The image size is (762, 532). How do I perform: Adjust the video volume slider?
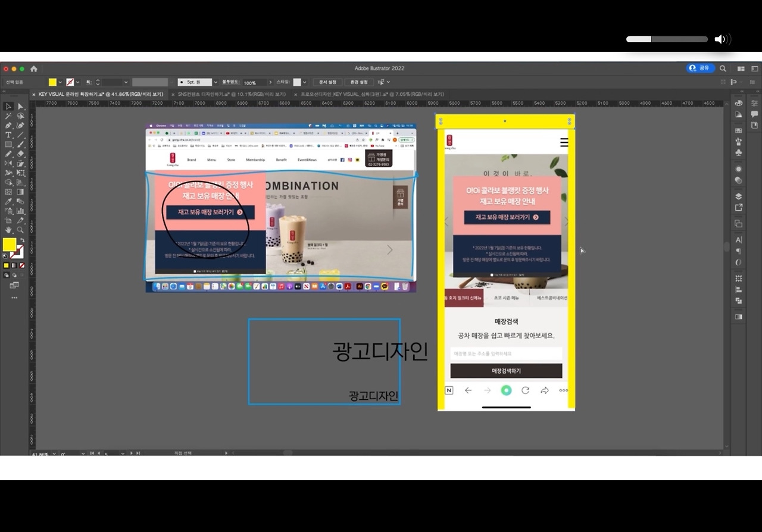(667, 39)
